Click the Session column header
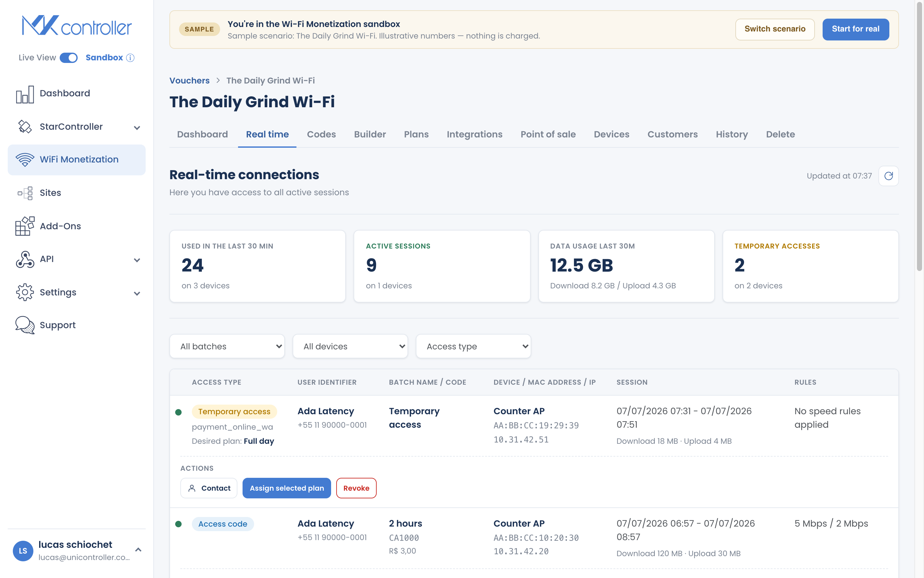This screenshot has height=578, width=924. click(x=631, y=382)
